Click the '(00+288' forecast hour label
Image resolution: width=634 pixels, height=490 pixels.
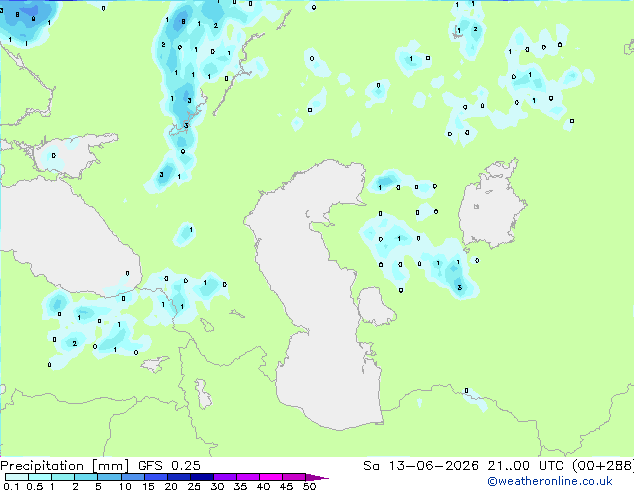602,466
